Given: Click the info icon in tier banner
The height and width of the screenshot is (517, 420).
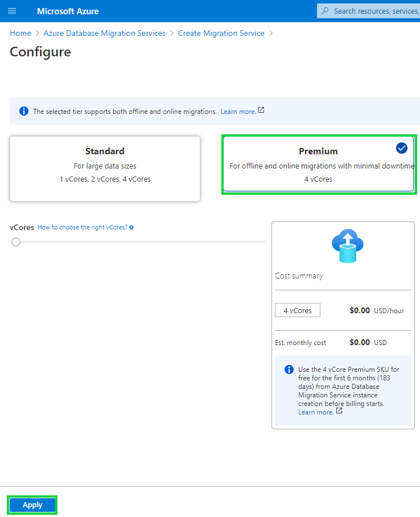Looking at the screenshot, I should click(x=24, y=111).
